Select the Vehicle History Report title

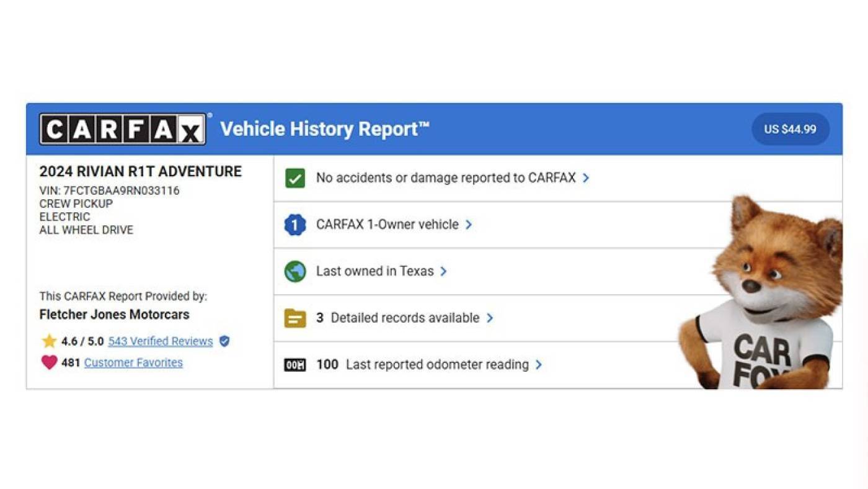(x=325, y=129)
